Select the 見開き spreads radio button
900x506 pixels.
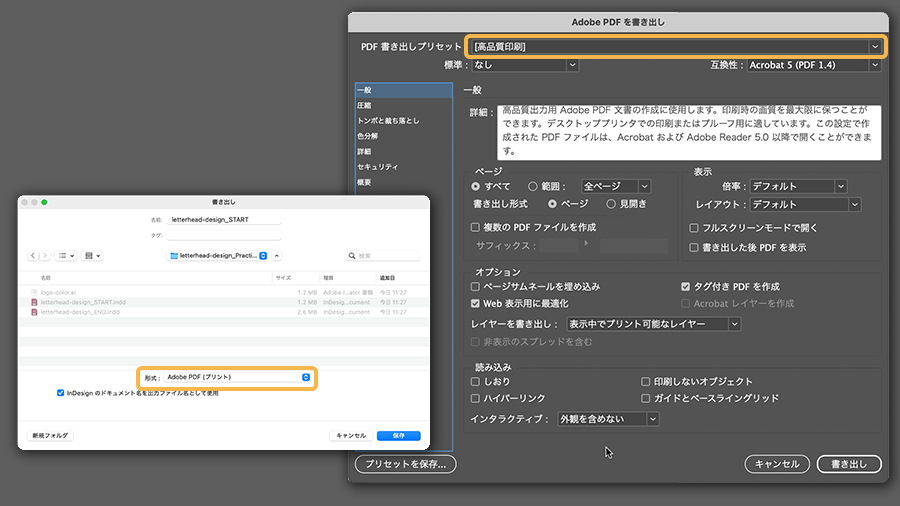coord(611,204)
